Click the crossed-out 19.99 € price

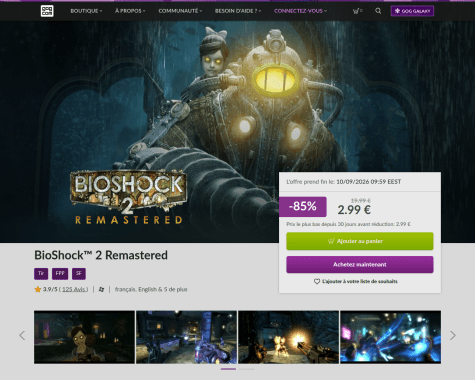361,200
